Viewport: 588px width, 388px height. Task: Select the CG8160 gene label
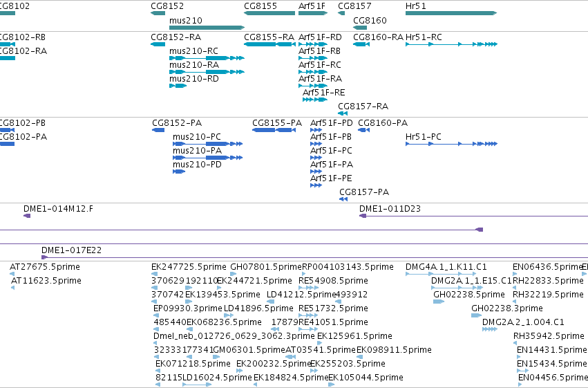click(x=370, y=21)
